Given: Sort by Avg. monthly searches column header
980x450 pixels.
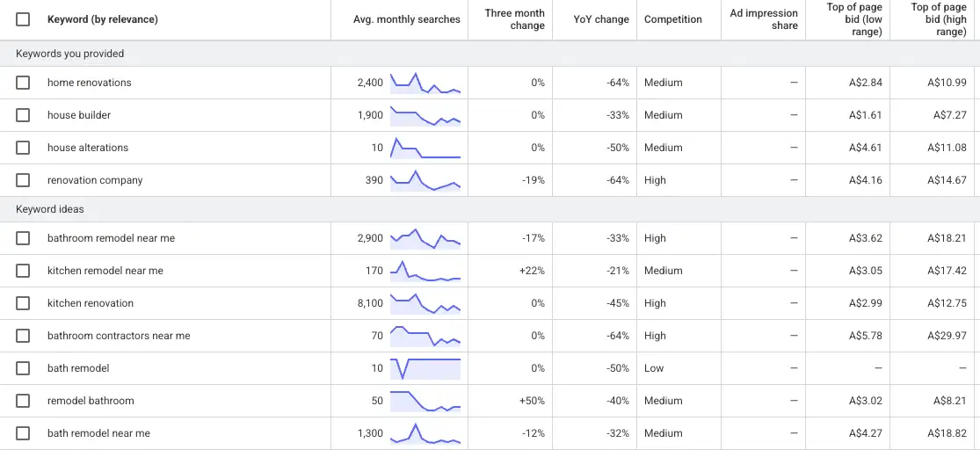Looking at the screenshot, I should tap(407, 19).
